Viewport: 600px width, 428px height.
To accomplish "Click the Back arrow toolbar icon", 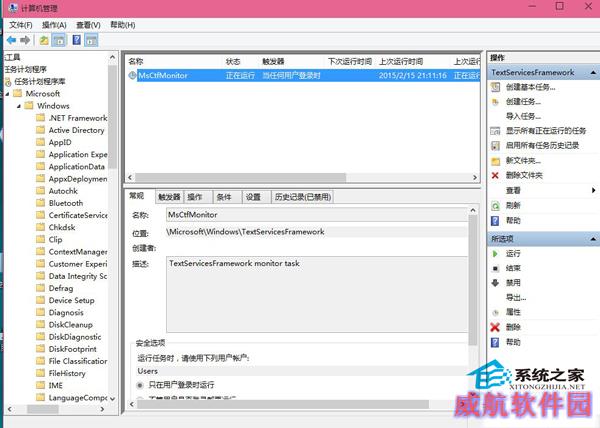I will coord(11,40).
